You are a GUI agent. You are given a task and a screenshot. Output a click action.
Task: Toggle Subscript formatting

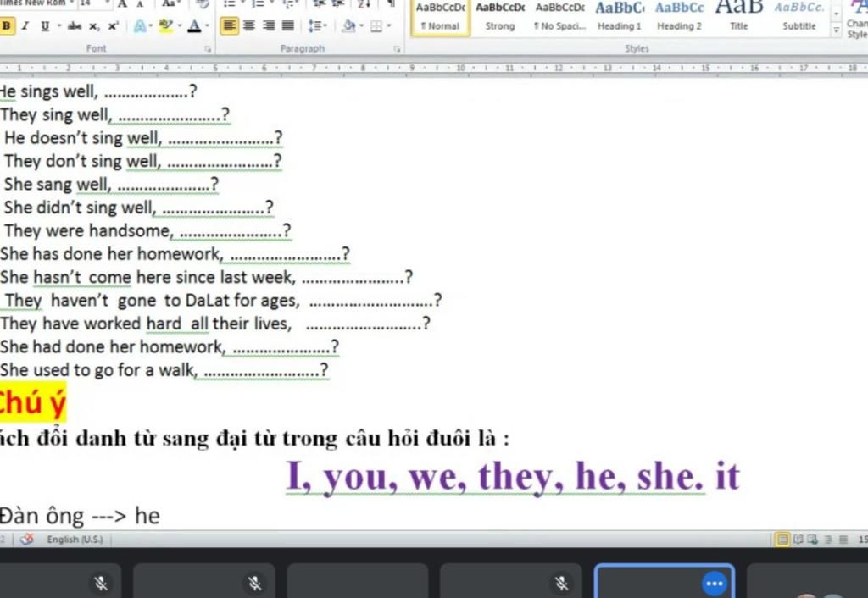coord(94,26)
